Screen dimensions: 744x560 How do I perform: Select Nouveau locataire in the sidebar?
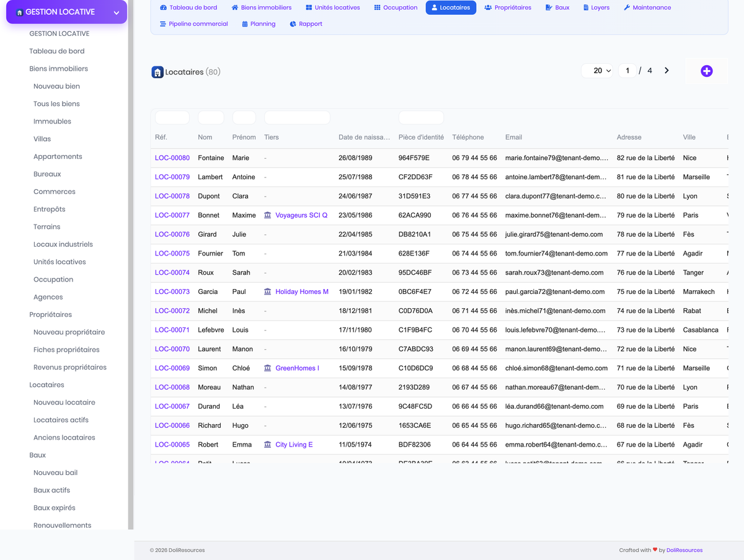(x=64, y=402)
